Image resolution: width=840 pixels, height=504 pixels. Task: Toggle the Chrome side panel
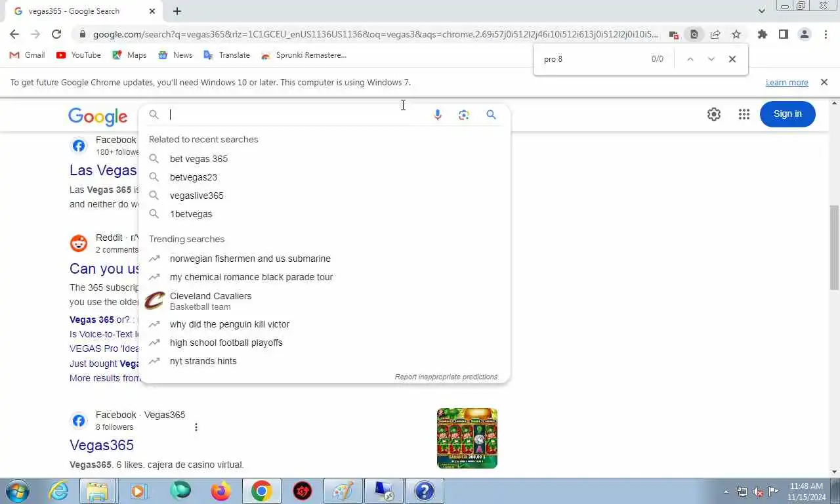tap(783, 34)
